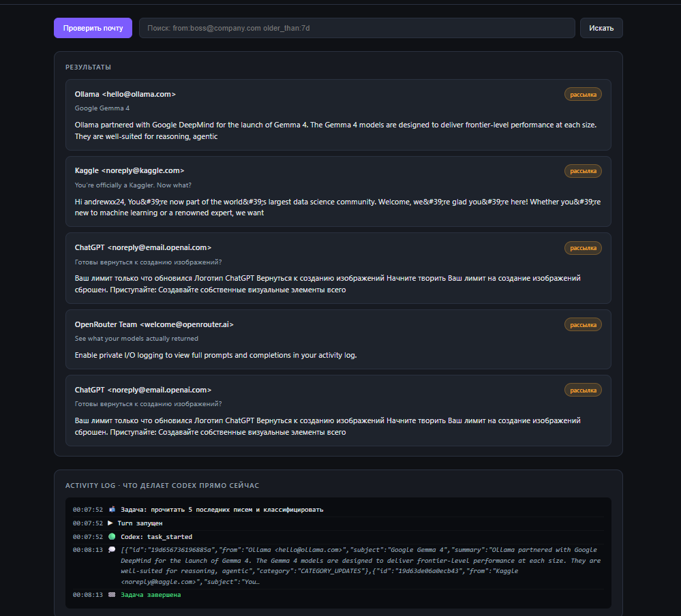Open the Kaggle subject "You're officially a Kaggler"
The image size is (681, 616).
[x=132, y=185]
